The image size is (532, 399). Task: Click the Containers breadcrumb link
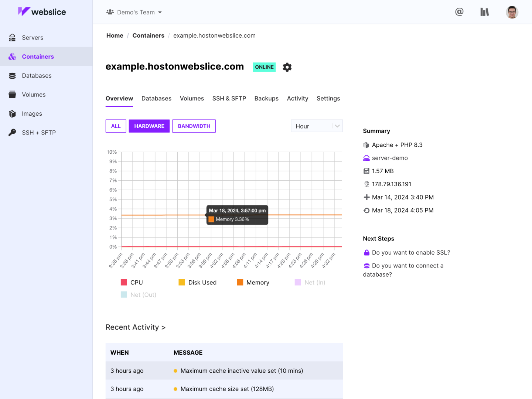pyautogui.click(x=148, y=35)
